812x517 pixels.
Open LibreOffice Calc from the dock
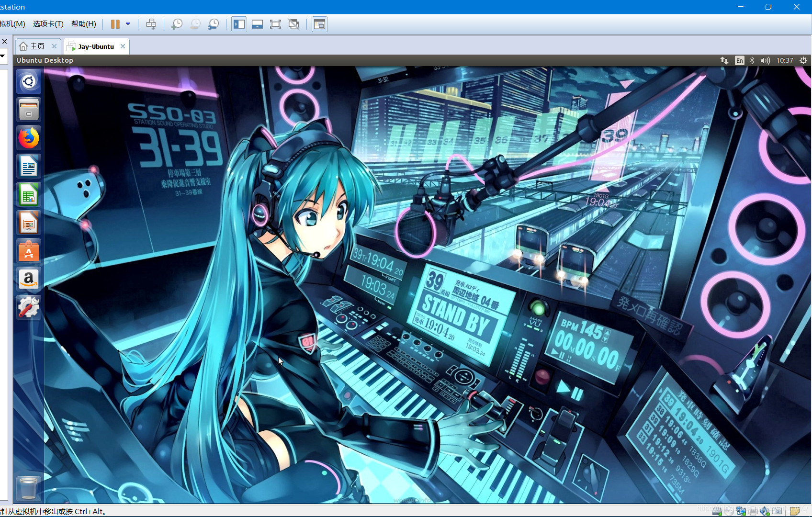coord(29,194)
